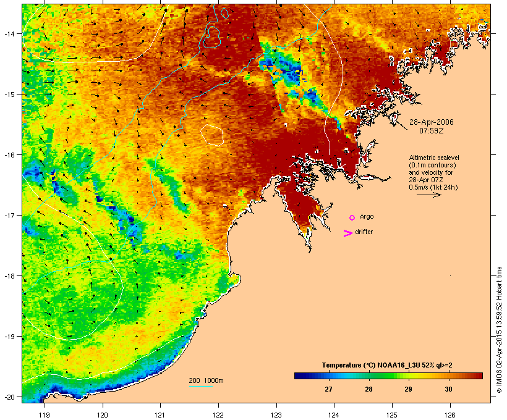Click the longitude axis label 124

(x=334, y=415)
